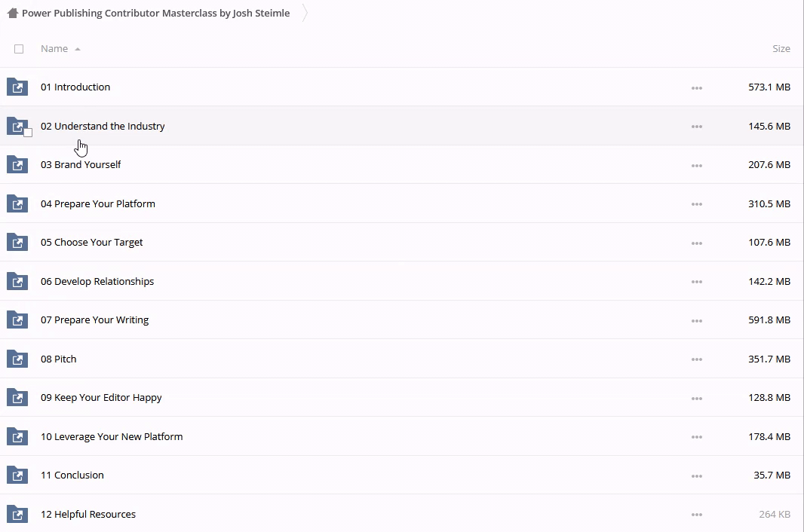Check the box for 02 Understand the Industry
Image resolution: width=804 pixels, height=532 pixels.
coord(28,133)
